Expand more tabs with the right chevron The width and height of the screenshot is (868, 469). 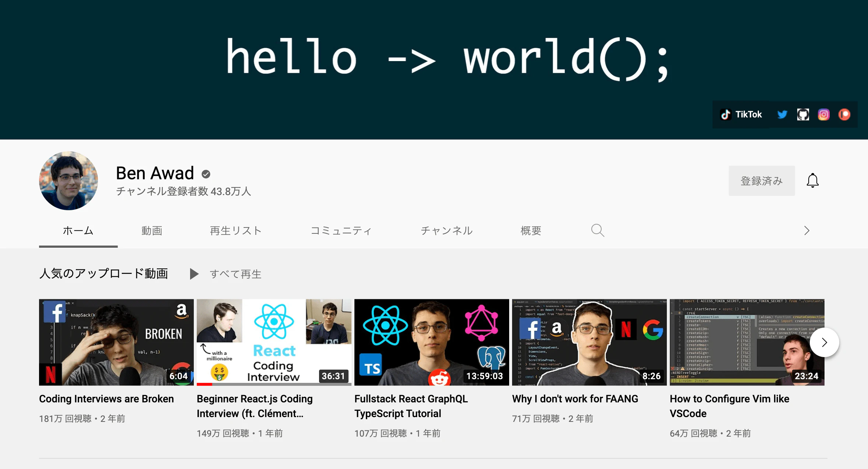point(807,230)
